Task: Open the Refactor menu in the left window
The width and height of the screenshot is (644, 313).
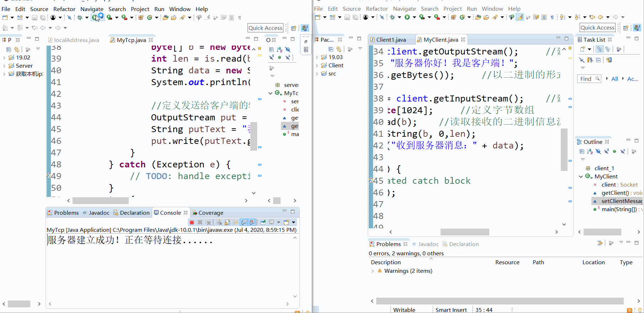Action: pos(64,9)
